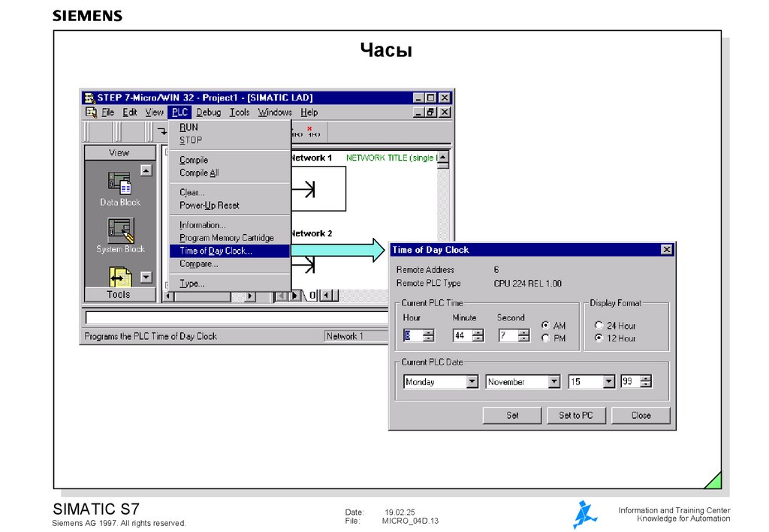The image size is (769, 532).
Task: Click the Second field spinner arrows
Action: (x=523, y=335)
